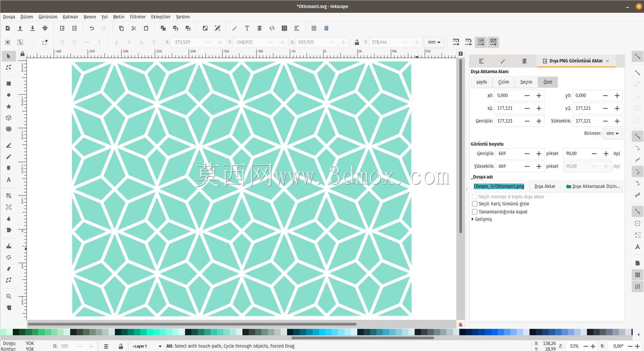This screenshot has width=644, height=351.
Task: Pick the light mint green swatch at the palette's left end
Action: point(3,332)
